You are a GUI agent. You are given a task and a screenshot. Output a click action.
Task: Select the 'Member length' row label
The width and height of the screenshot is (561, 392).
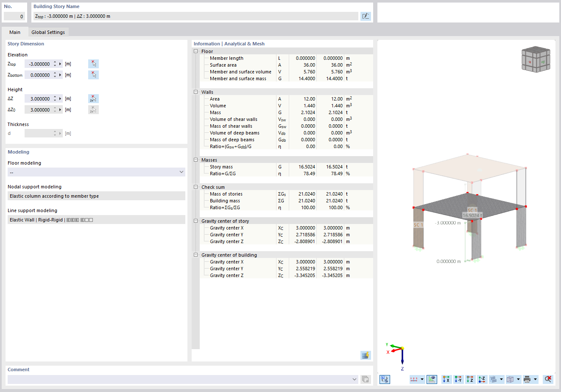pyautogui.click(x=226, y=58)
